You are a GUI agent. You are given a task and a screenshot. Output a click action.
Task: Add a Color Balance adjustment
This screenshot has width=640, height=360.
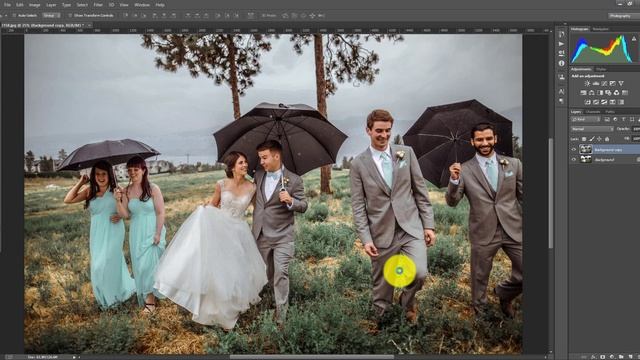pyautogui.click(x=591, y=93)
